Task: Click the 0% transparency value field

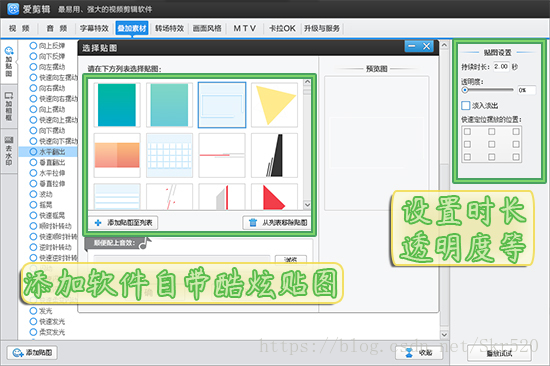Action: [x=526, y=90]
